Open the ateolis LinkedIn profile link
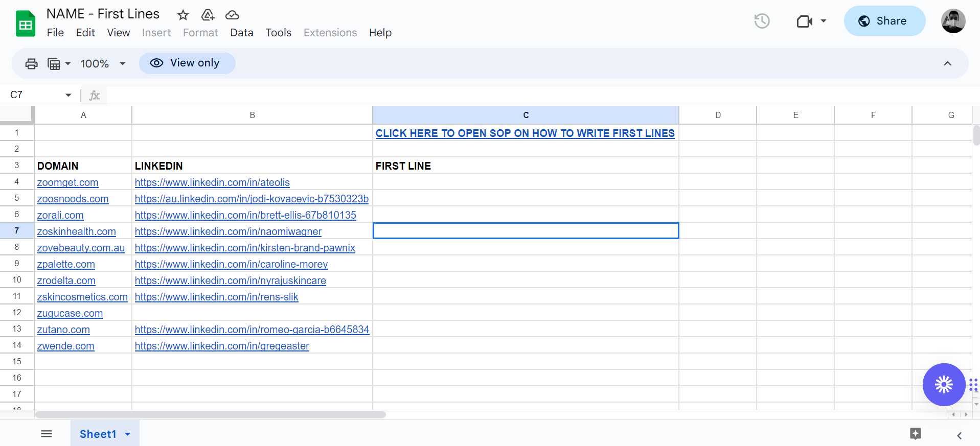This screenshot has width=980, height=446. point(212,182)
